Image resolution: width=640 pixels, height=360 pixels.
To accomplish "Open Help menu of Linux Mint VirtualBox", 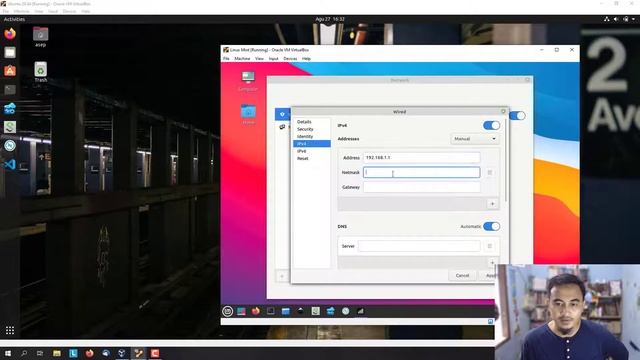I will click(306, 59).
